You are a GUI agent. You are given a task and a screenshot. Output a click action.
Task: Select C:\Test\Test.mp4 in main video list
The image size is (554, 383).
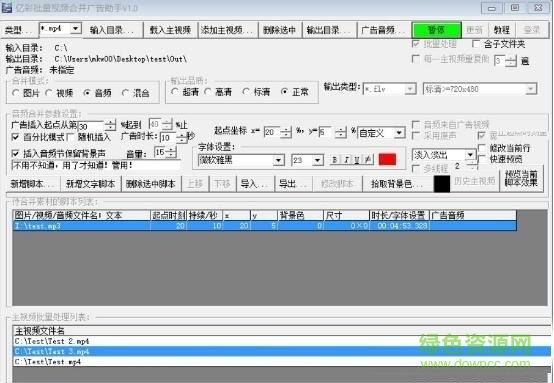[282, 361]
